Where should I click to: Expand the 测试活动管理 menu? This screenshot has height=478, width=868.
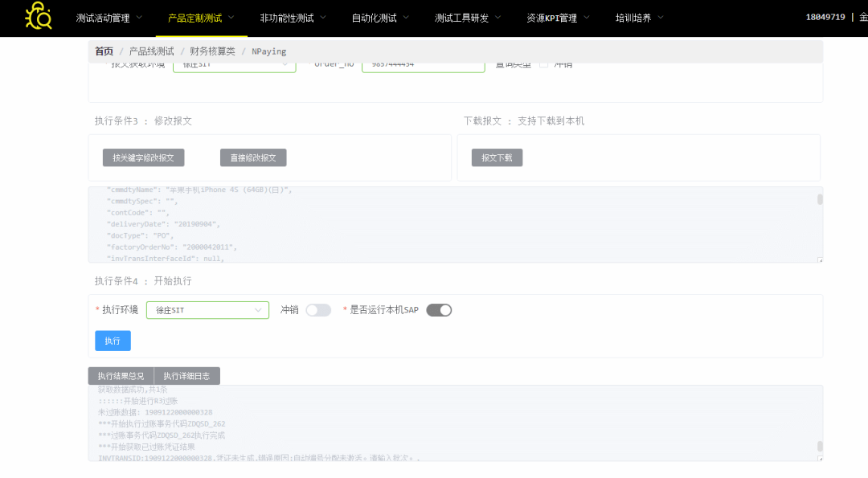109,18
